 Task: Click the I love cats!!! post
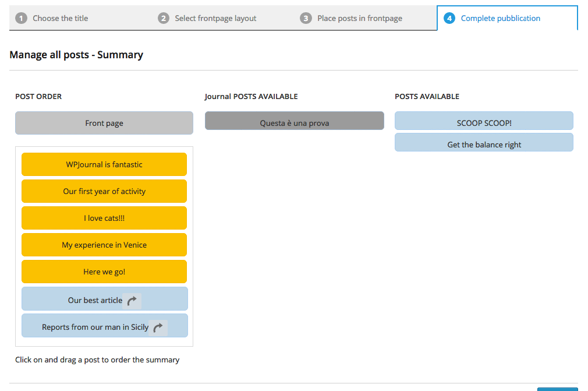pos(104,218)
